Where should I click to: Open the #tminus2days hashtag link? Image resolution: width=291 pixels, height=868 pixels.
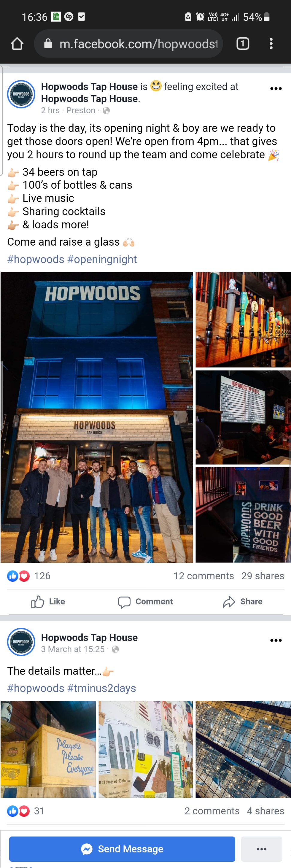(x=102, y=688)
